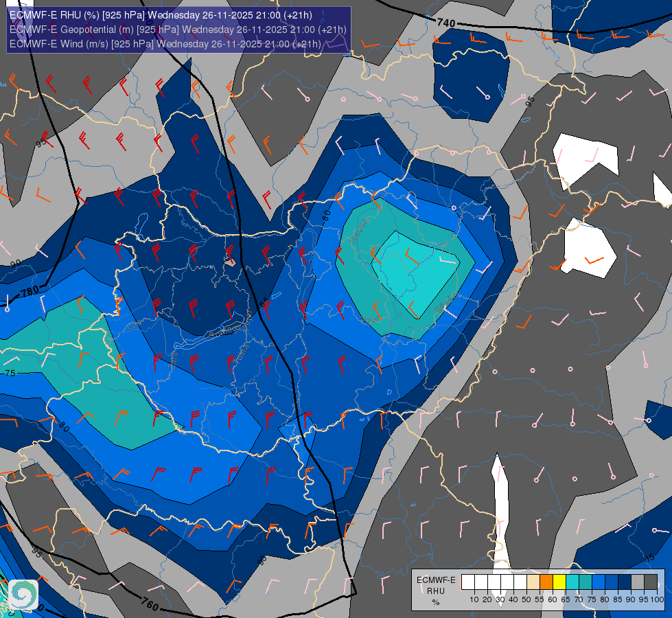The height and width of the screenshot is (618, 672).
Task: Select the ECMWF-E Geopotential (m) title line
Action: 178,30
